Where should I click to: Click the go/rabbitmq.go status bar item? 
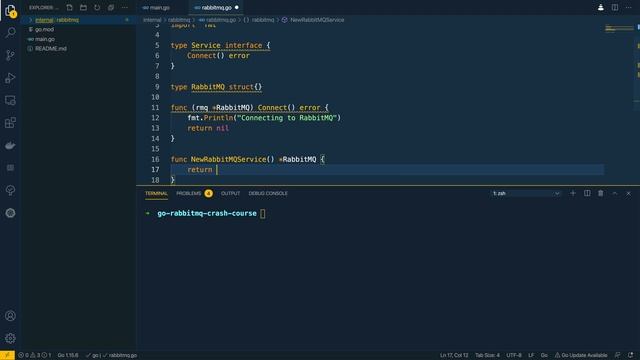pos(111,355)
